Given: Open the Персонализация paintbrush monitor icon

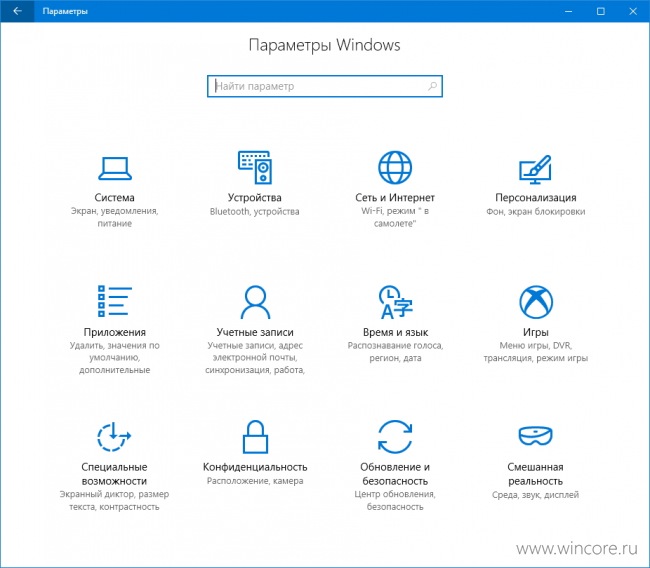Looking at the screenshot, I should click(535, 169).
